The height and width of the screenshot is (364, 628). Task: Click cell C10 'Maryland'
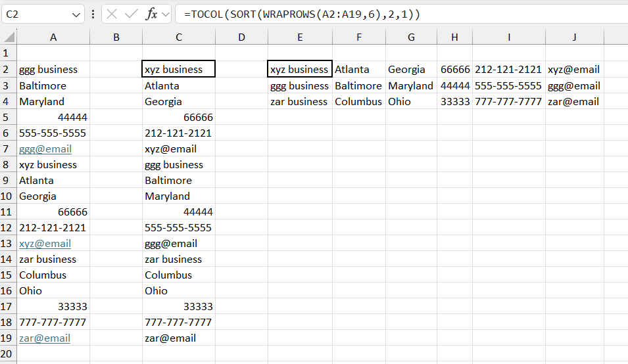(179, 196)
